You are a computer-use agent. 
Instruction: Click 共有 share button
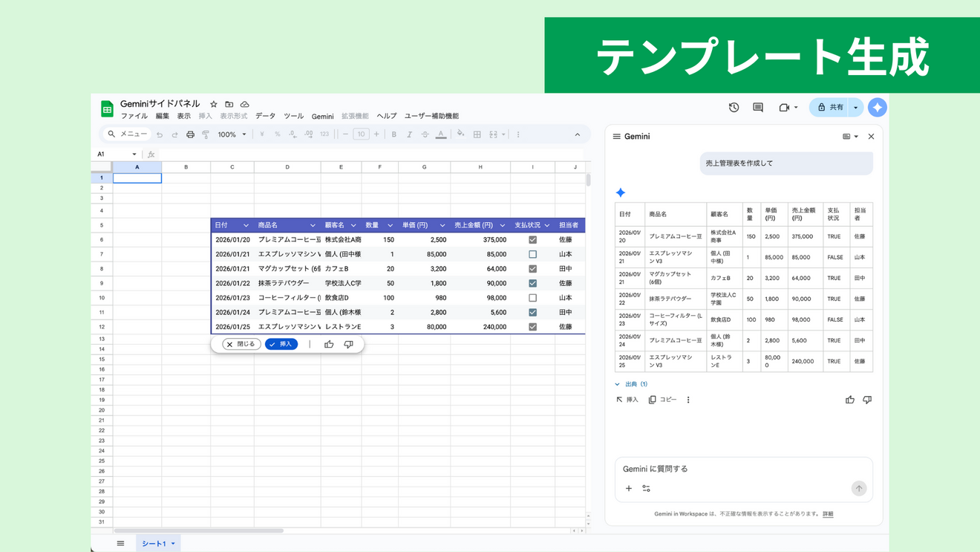pyautogui.click(x=830, y=108)
